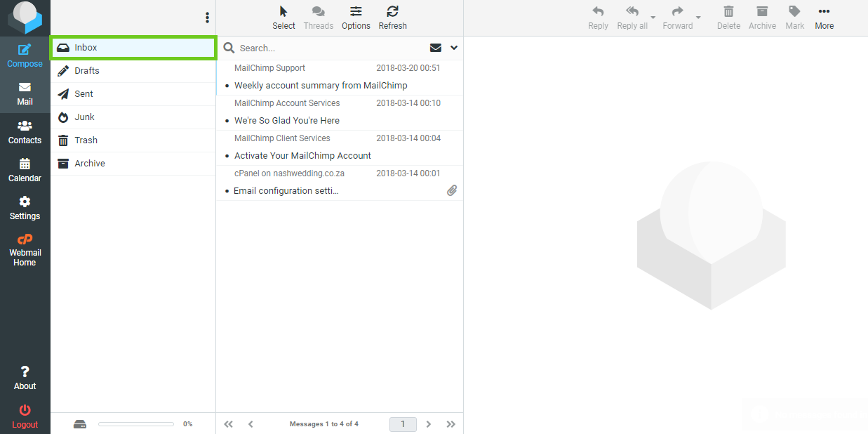Open the Drafts folder
Screen dimensions: 868x434
(x=87, y=71)
